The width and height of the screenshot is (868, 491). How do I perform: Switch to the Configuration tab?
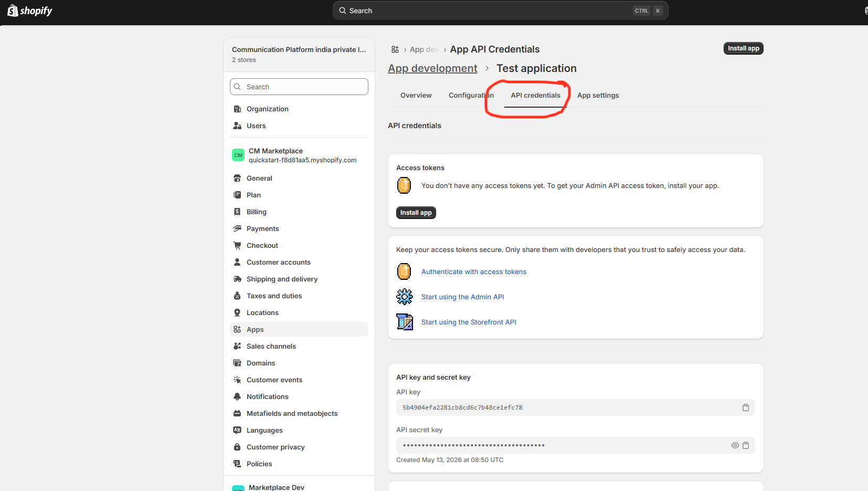471,95
